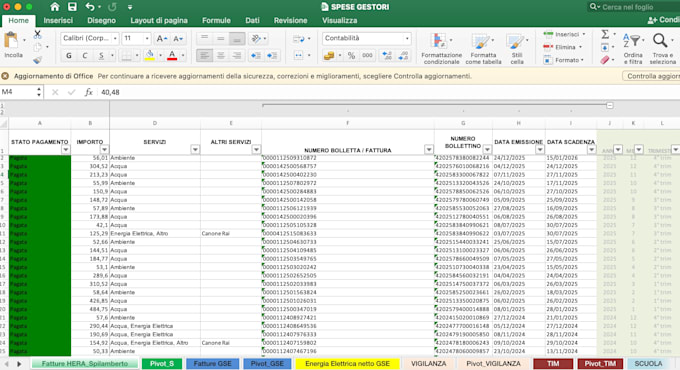Increase indent in the ribbon
680x370 pixels.
[272, 56]
